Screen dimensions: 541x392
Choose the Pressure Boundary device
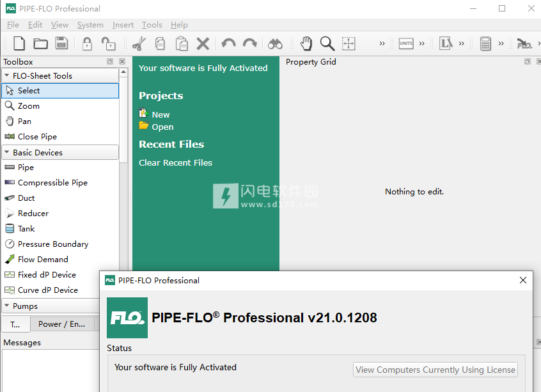pyautogui.click(x=60, y=244)
